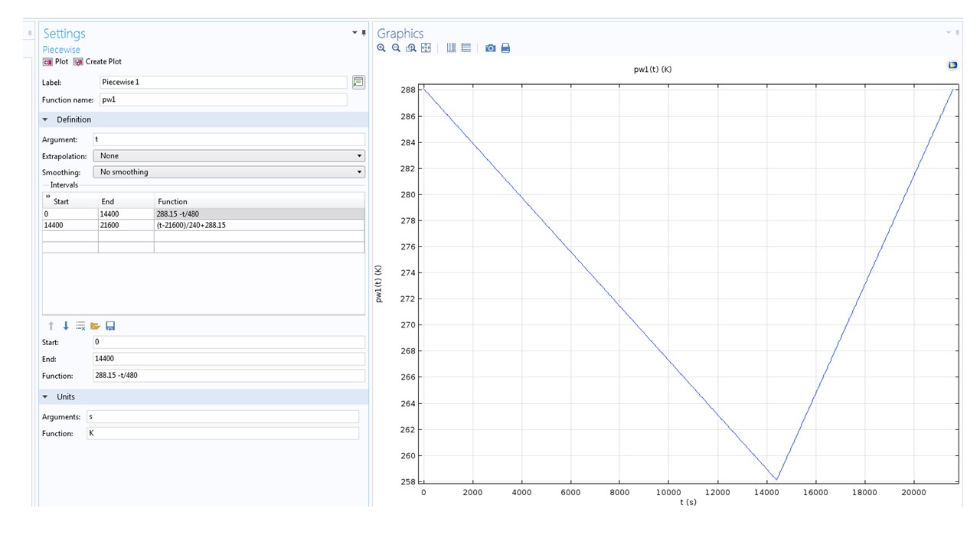The height and width of the screenshot is (551, 980).
Task: Move interval row down with blue arrow
Action: point(66,326)
